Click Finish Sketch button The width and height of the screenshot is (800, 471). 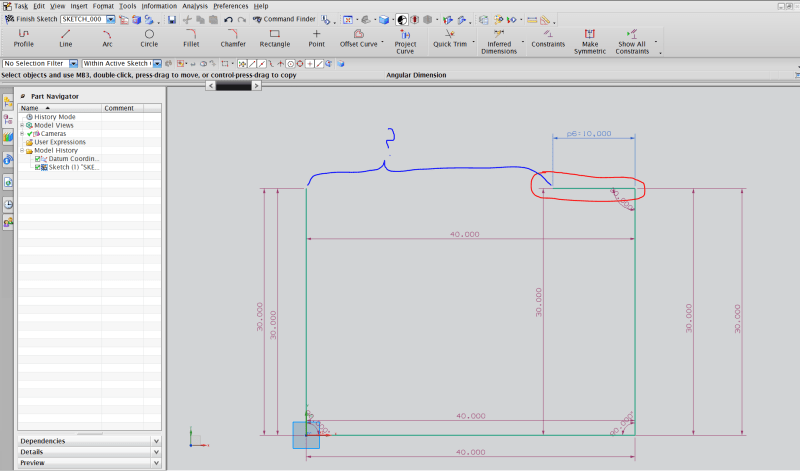pyautogui.click(x=31, y=19)
